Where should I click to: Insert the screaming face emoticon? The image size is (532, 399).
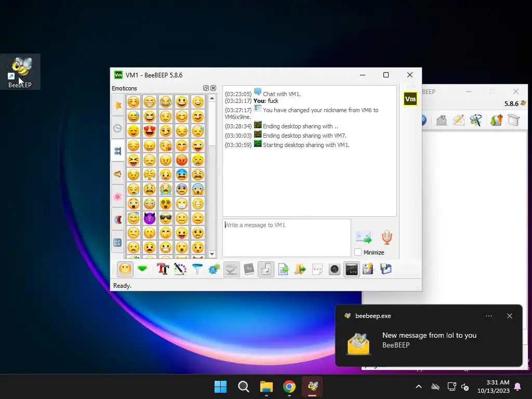(198, 189)
